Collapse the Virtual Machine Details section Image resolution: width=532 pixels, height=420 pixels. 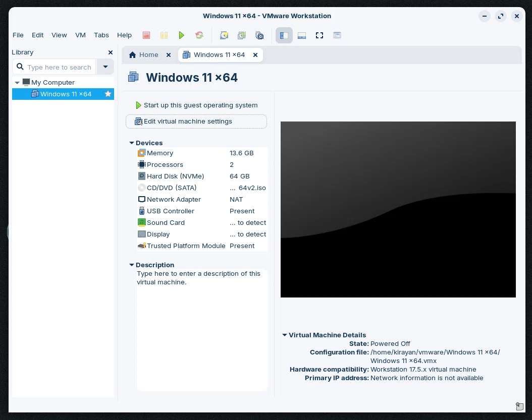pyautogui.click(x=285, y=335)
